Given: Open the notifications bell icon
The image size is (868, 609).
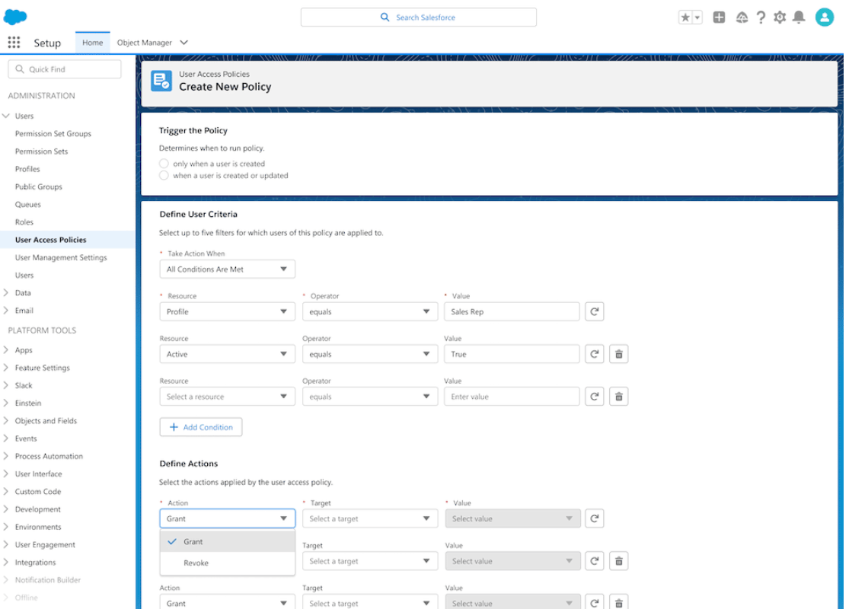Looking at the screenshot, I should (x=799, y=18).
